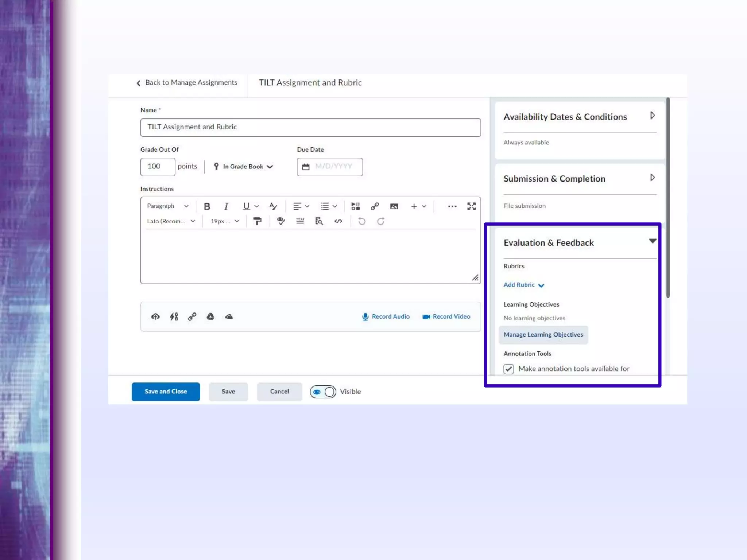
Task: Uncheck Make annotation tools available checkbox
Action: pos(508,369)
